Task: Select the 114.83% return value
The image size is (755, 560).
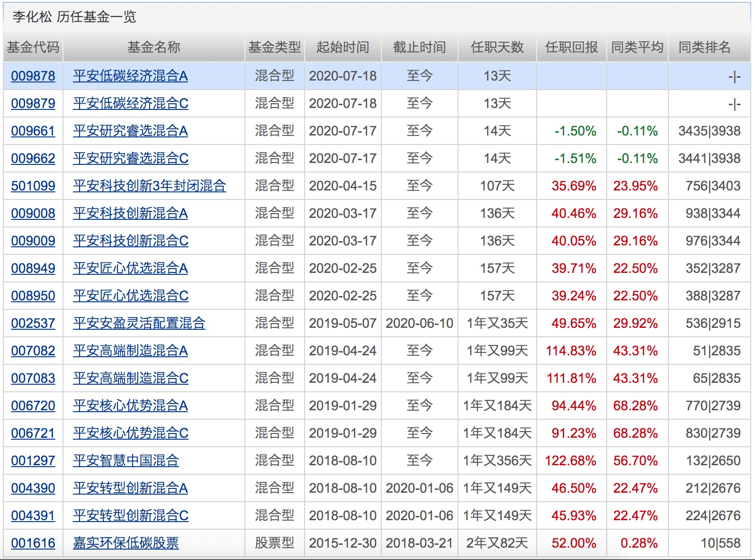Action: click(x=571, y=351)
